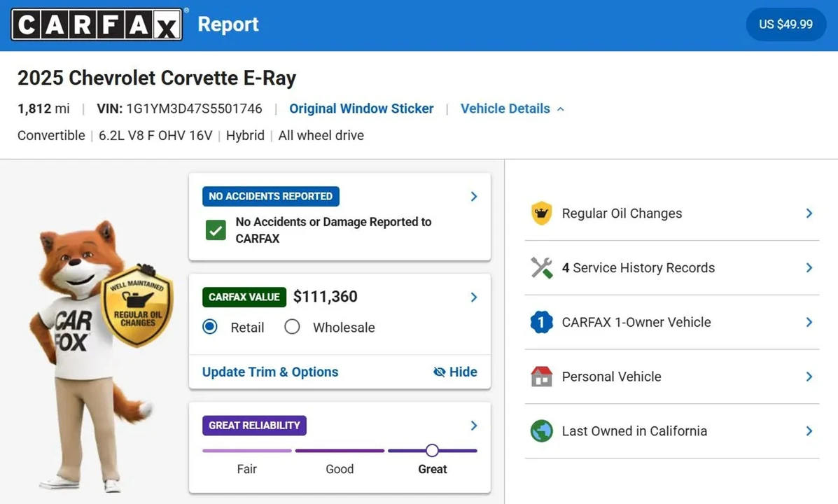Click the green No Accidents checkbox
This screenshot has height=504, width=838.
click(216, 230)
